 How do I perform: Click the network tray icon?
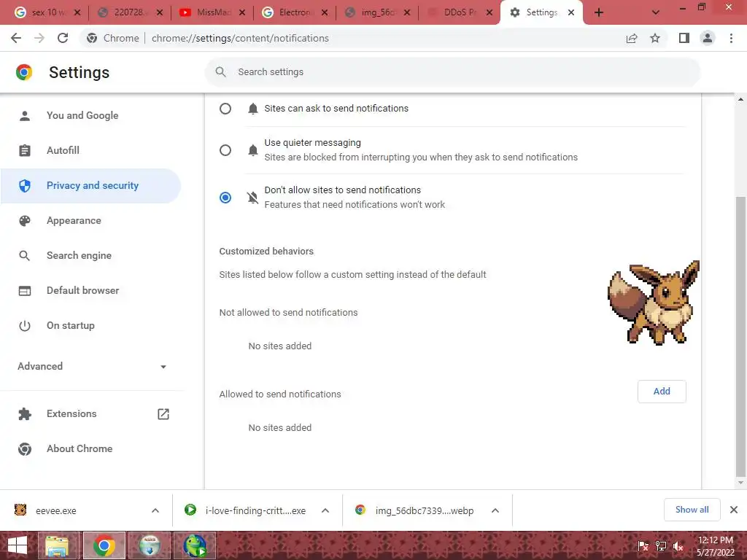coord(661,546)
